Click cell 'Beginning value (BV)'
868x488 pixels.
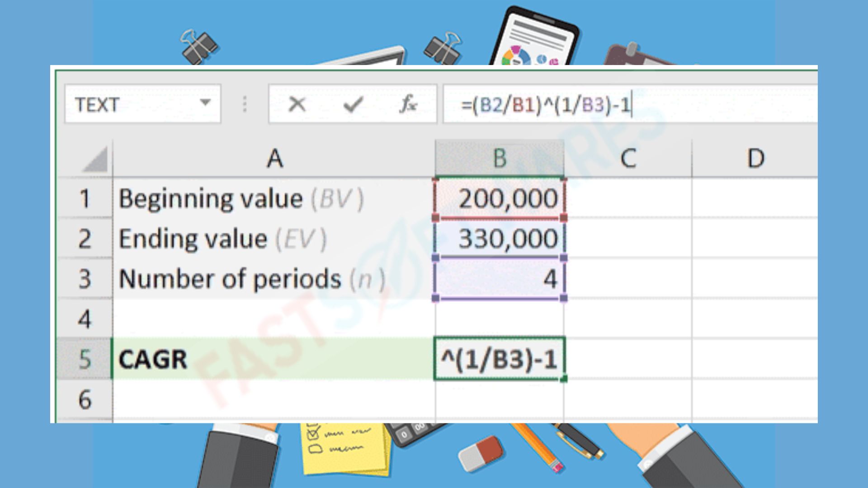click(274, 198)
